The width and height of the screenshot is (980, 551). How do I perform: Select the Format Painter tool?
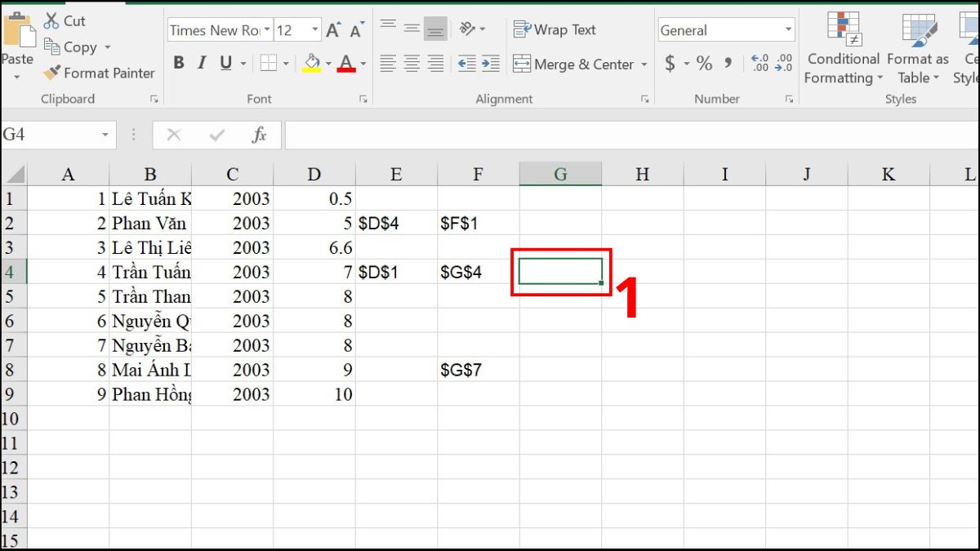click(x=98, y=73)
